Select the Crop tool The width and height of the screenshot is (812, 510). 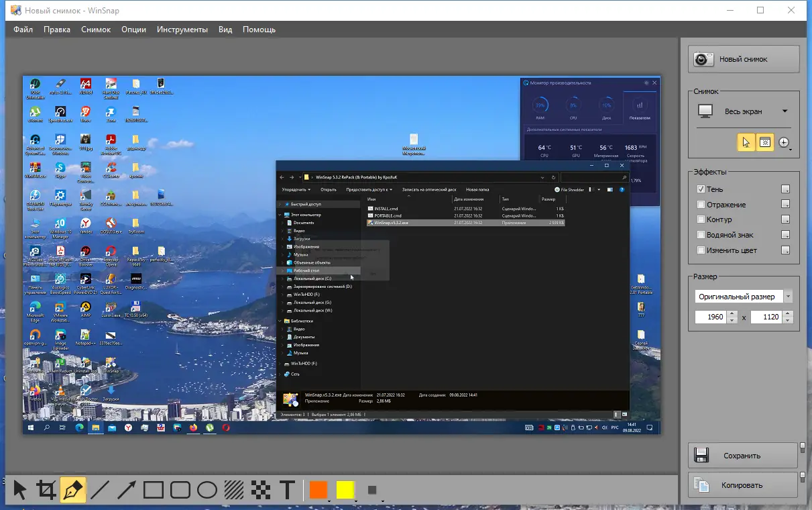46,490
